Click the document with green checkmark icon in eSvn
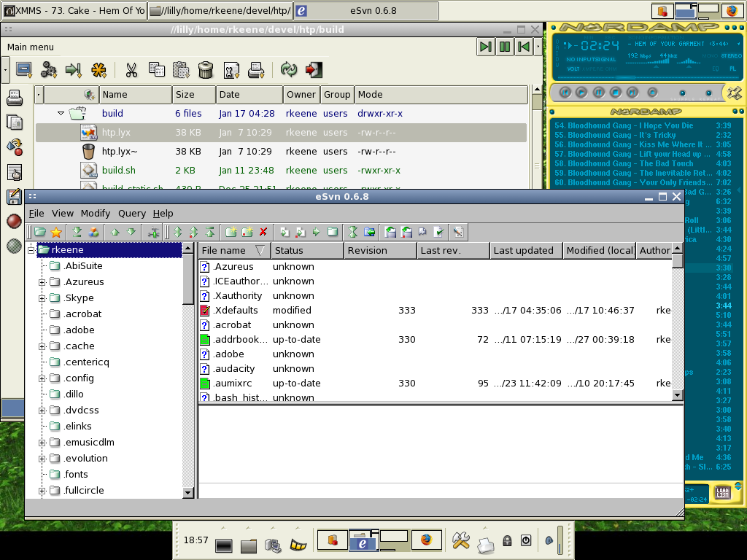747x560 pixels. (438, 232)
